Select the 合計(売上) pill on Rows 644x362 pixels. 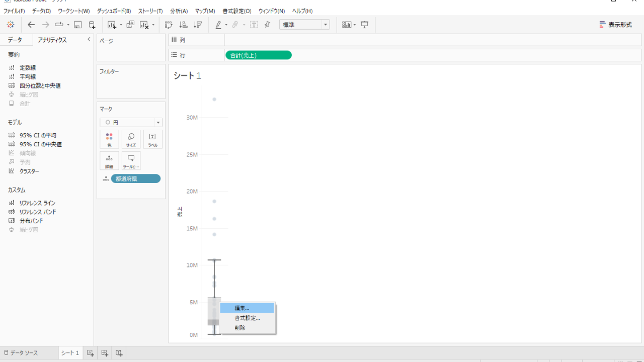pyautogui.click(x=259, y=55)
